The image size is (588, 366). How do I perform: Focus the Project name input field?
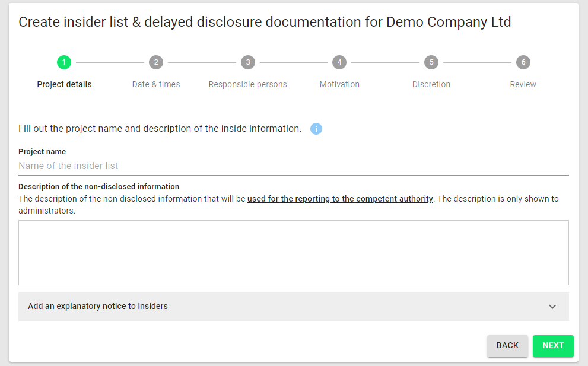[294, 166]
